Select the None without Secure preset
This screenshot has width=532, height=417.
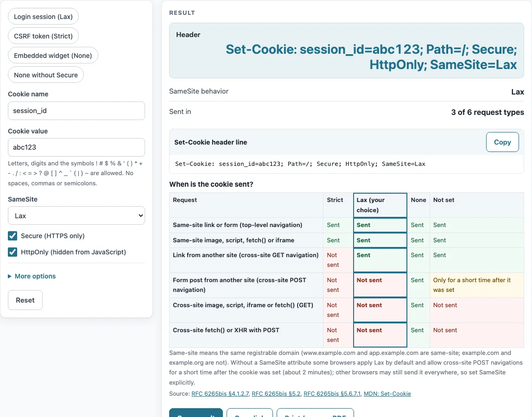(46, 75)
